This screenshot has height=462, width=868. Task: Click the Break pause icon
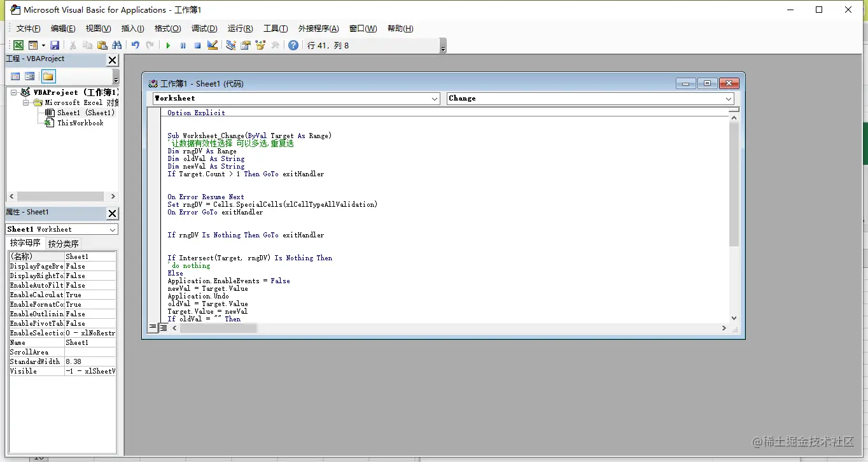183,45
